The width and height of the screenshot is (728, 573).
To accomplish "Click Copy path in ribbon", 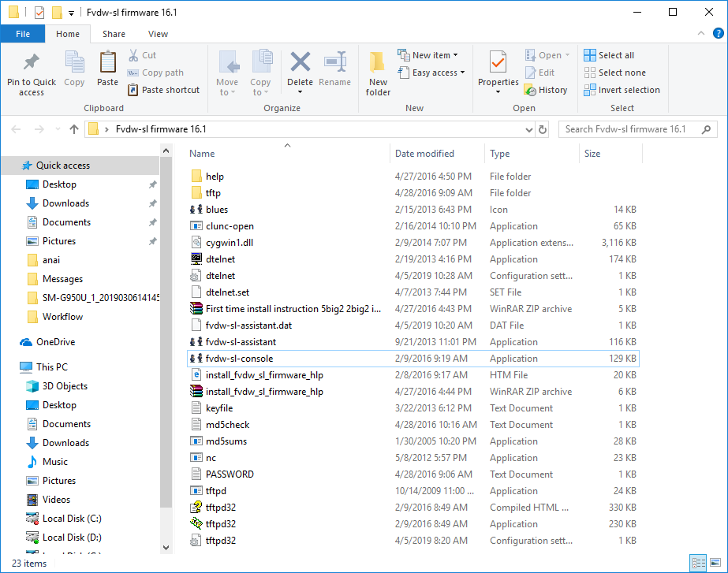I will (x=156, y=73).
